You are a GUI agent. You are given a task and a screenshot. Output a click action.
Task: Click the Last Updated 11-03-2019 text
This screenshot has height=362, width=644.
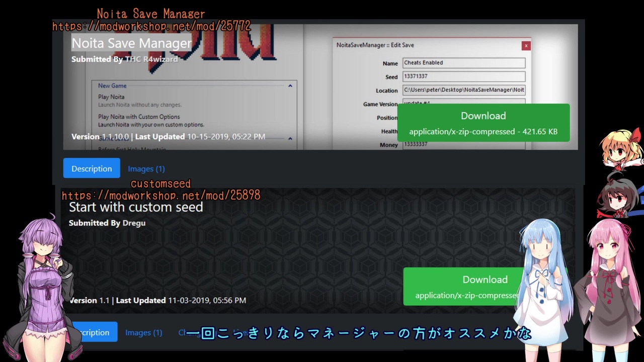[181, 300]
